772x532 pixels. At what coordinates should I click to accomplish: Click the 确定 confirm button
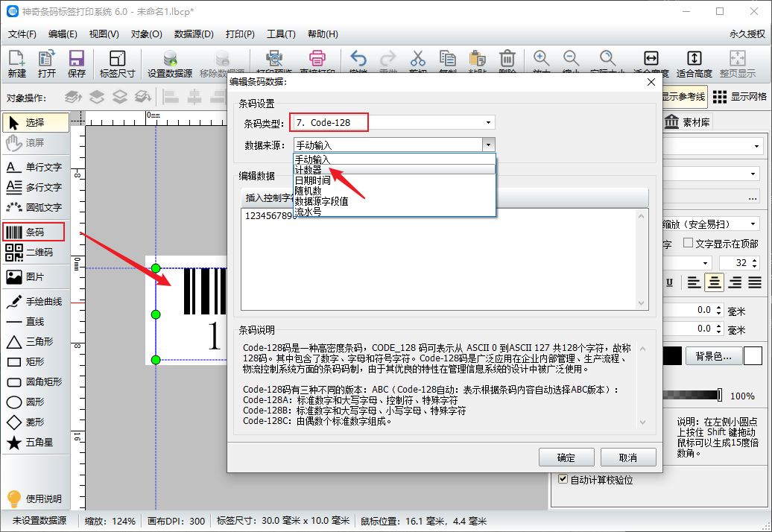[x=566, y=457]
